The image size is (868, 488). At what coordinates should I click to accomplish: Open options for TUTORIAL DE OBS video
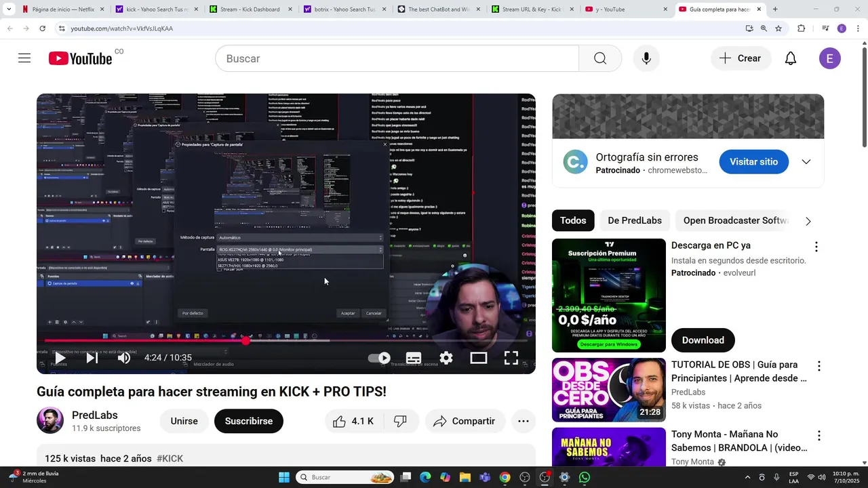(x=819, y=366)
